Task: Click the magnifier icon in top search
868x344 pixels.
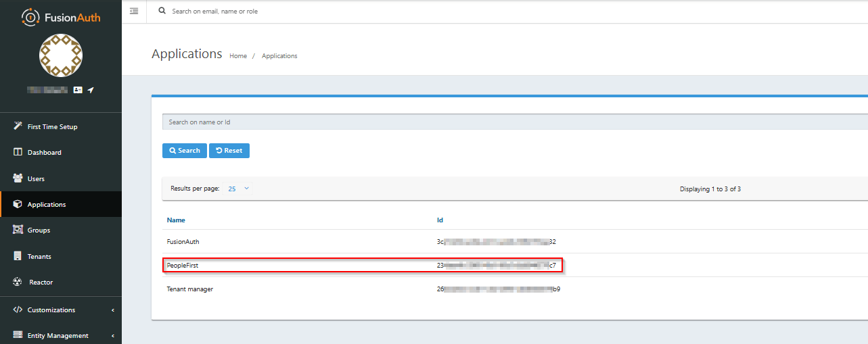Action: [x=162, y=11]
